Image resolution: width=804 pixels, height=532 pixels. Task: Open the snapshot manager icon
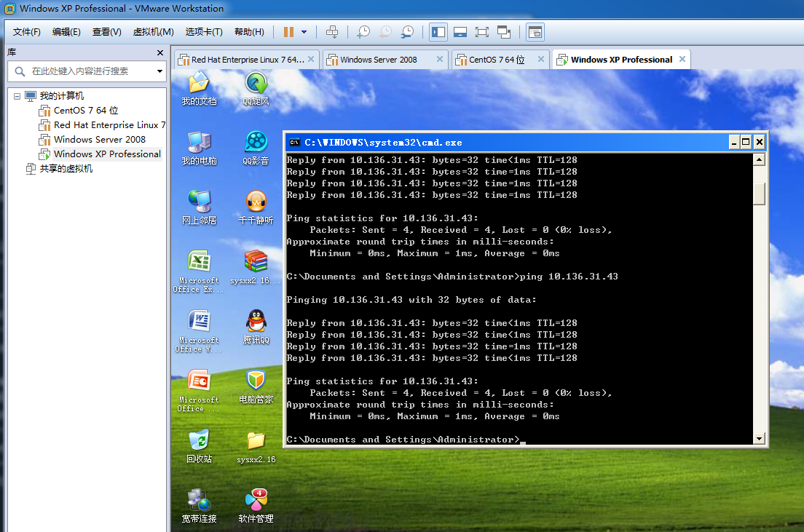click(407, 32)
